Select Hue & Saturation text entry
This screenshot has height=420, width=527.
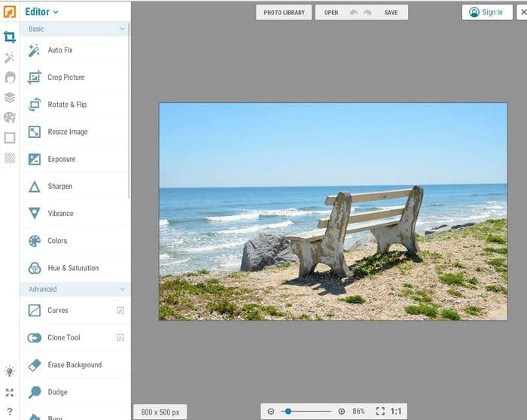(73, 268)
